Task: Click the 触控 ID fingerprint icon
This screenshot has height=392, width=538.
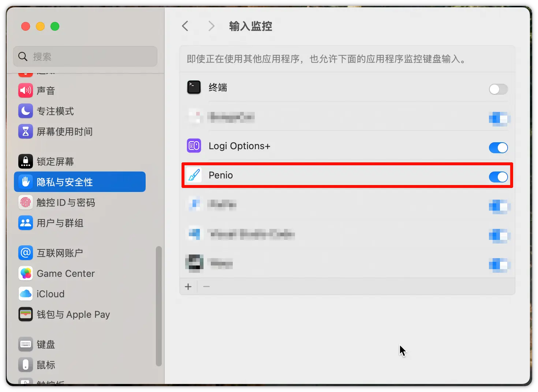Action: click(26, 202)
